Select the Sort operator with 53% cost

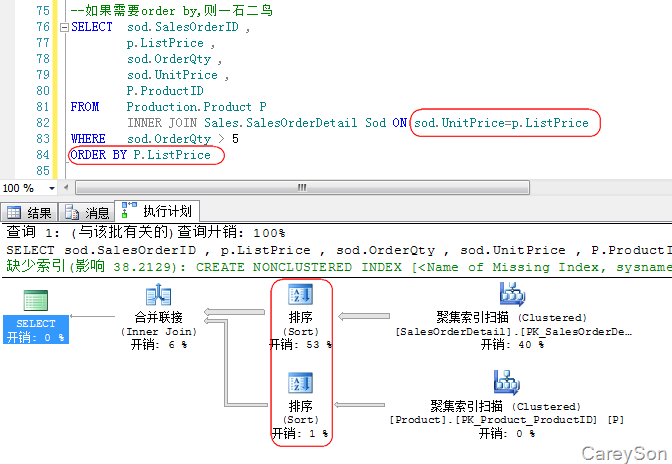coord(300,294)
